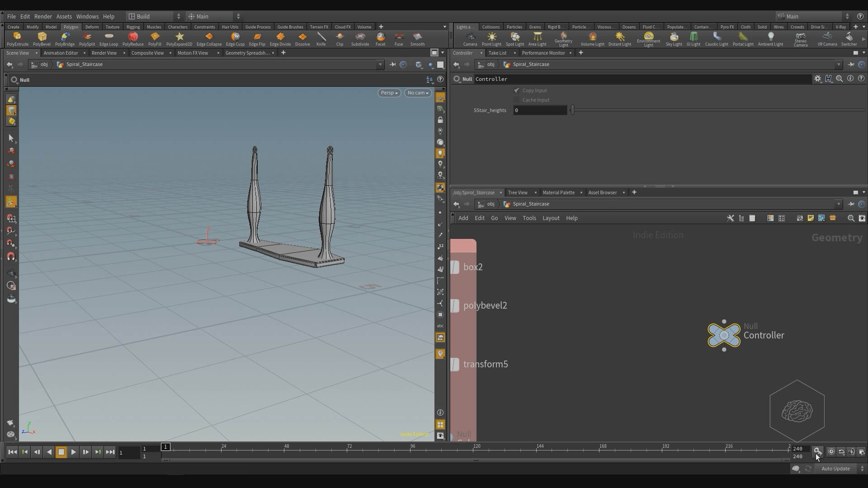Open the No cam camera dropdown
Image resolution: width=868 pixels, height=488 pixels.
click(x=418, y=93)
